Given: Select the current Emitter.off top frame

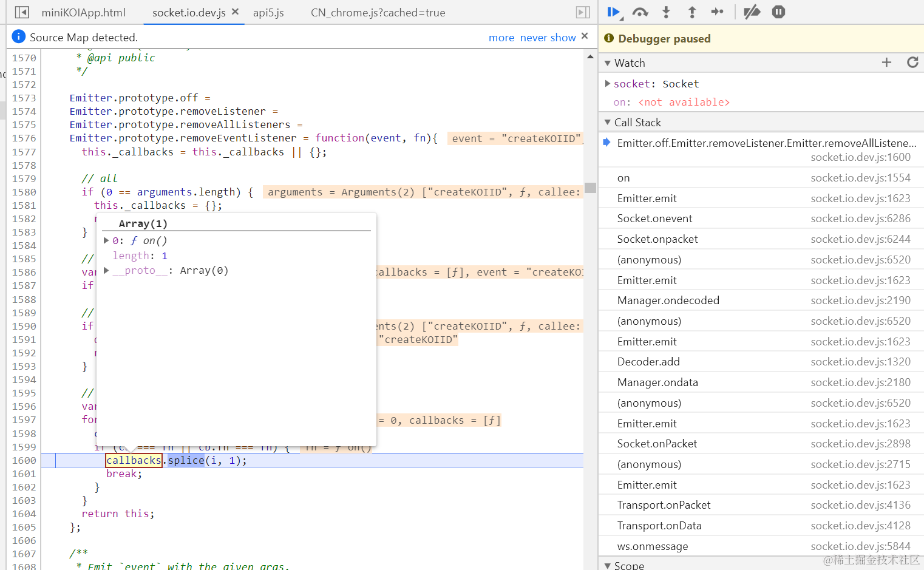Looking at the screenshot, I should 761,150.
